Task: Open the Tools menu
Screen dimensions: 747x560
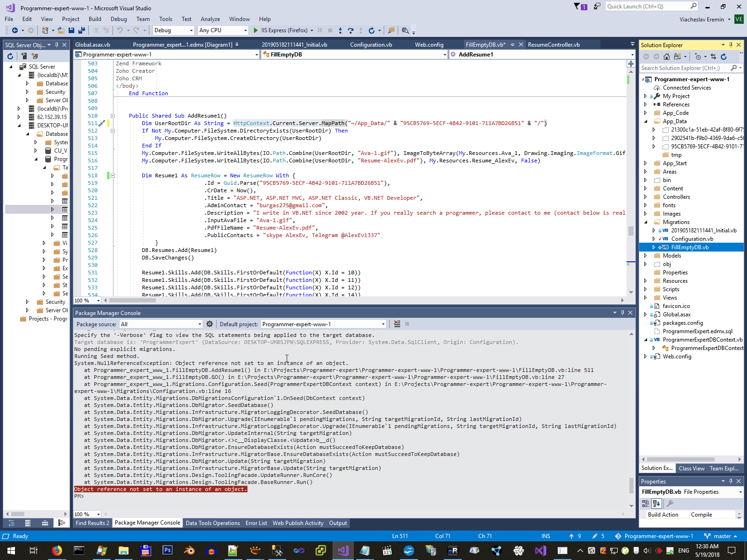Action: coord(166,19)
